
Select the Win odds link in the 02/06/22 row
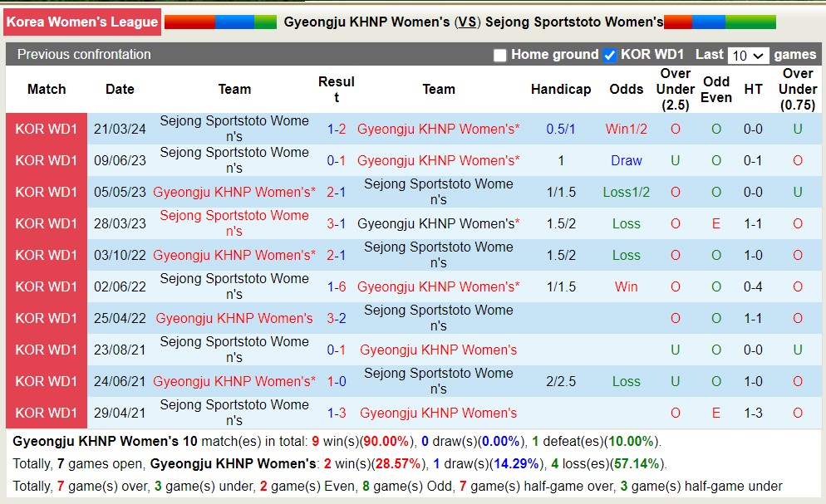click(626, 287)
